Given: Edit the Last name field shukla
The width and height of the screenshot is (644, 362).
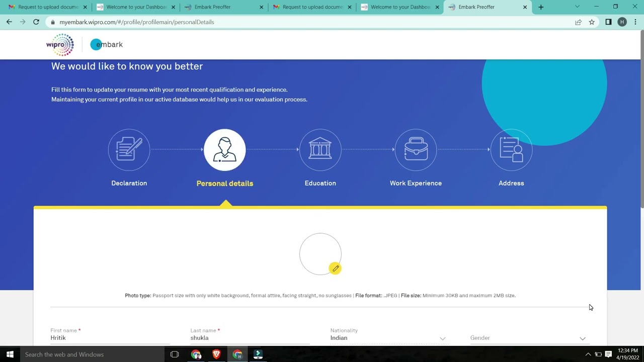Looking at the screenshot, I should click(250, 338).
